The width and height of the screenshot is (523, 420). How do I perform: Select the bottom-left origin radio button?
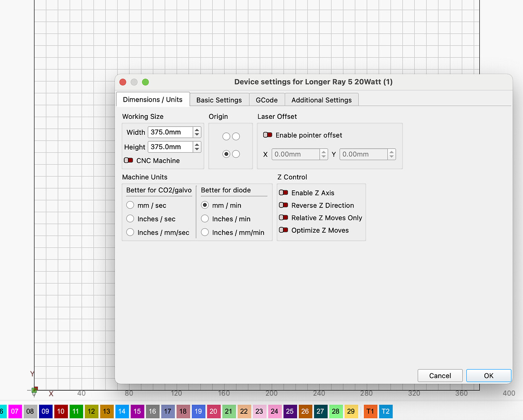pos(226,154)
